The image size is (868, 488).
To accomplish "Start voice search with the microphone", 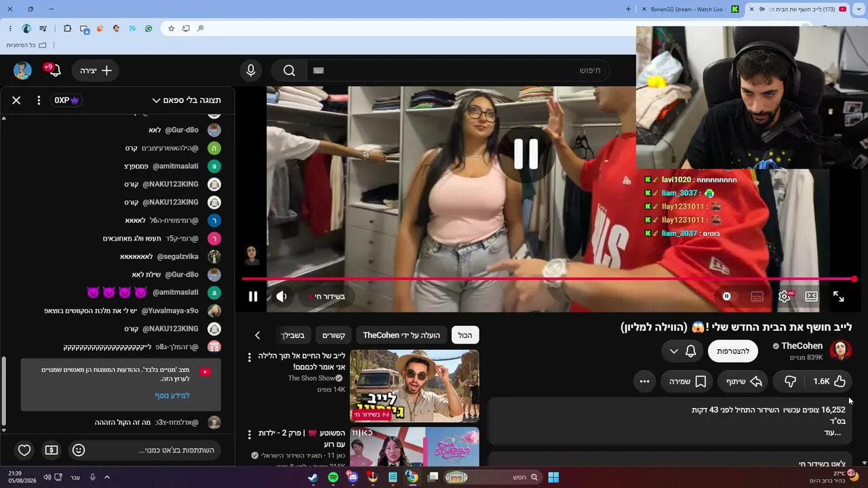I will coord(251,70).
